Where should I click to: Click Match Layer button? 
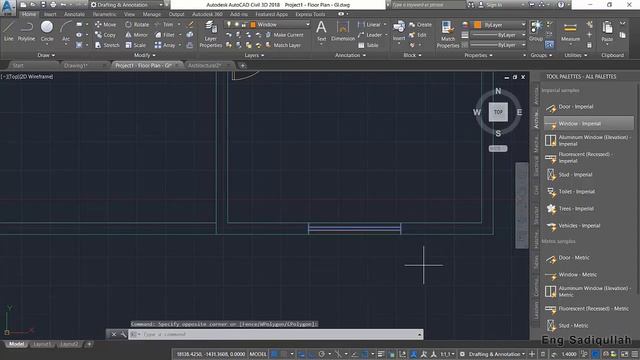pos(283,45)
